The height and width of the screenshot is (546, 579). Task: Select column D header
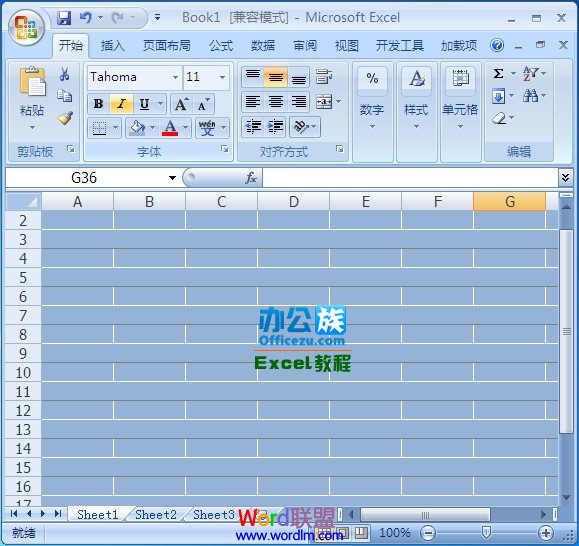[294, 202]
